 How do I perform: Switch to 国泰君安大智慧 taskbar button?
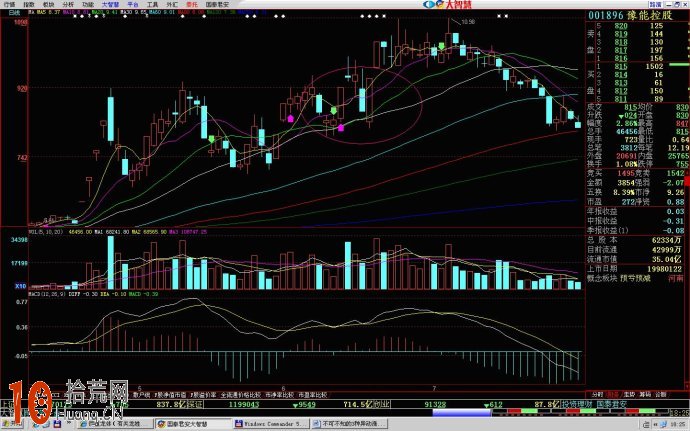click(x=193, y=424)
